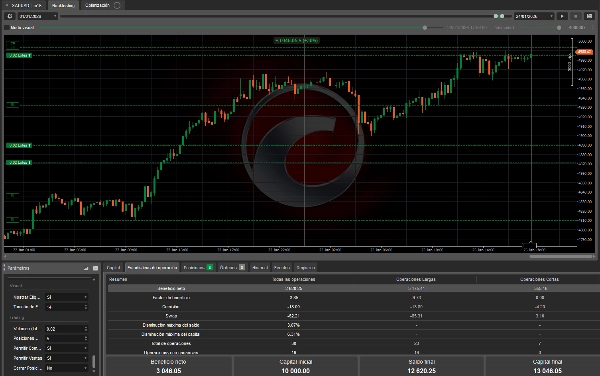Click the middle green line label on the chart
The image size is (600, 376).
pos(19,145)
